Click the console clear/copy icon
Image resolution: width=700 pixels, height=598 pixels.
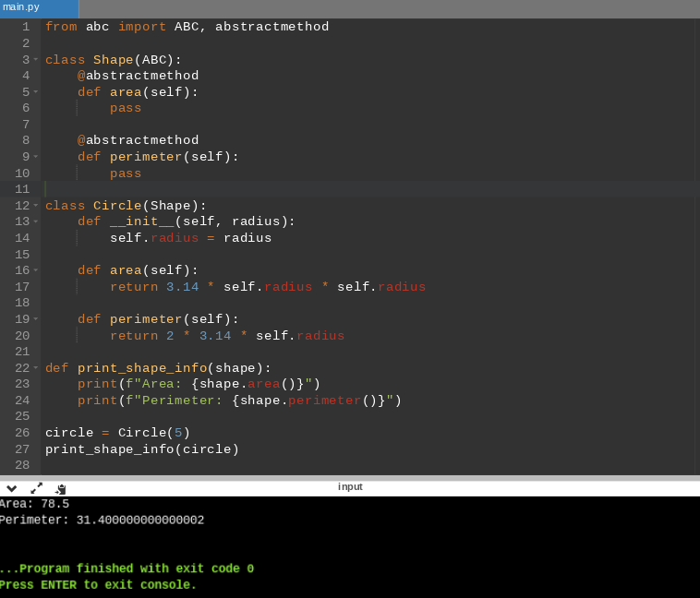[61, 489]
